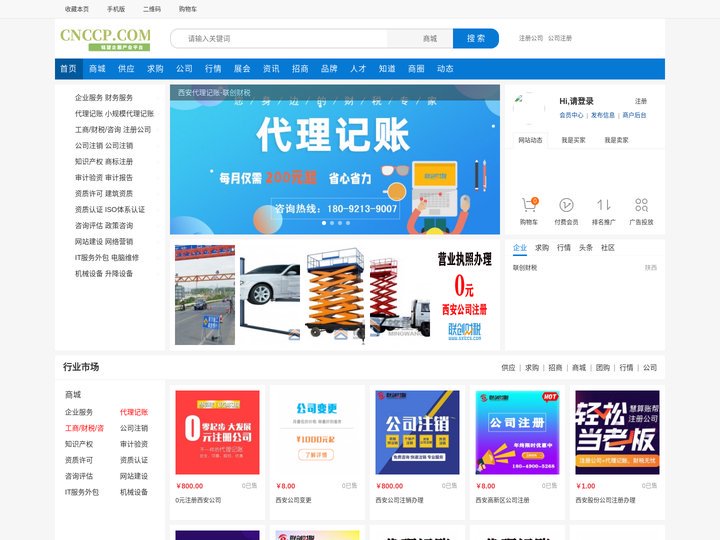Click the user avatar beside Hi,请登录
720x540 pixels.
pyautogui.click(x=529, y=108)
